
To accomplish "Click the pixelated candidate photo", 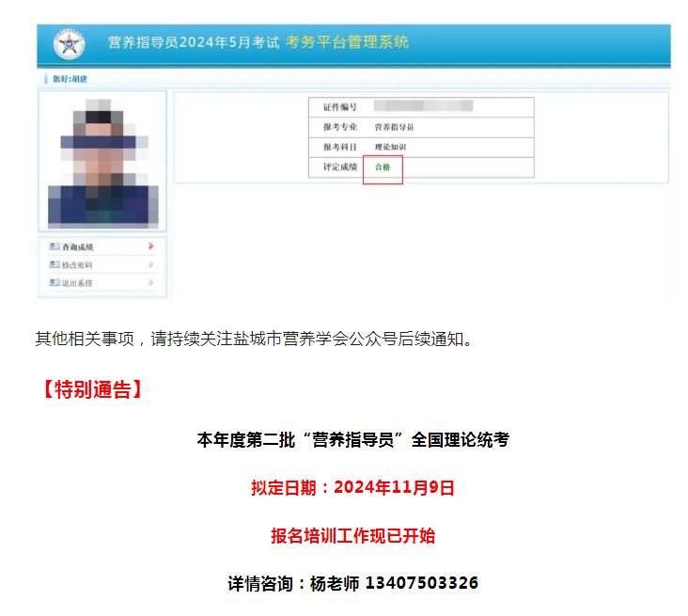I will (x=103, y=164).
